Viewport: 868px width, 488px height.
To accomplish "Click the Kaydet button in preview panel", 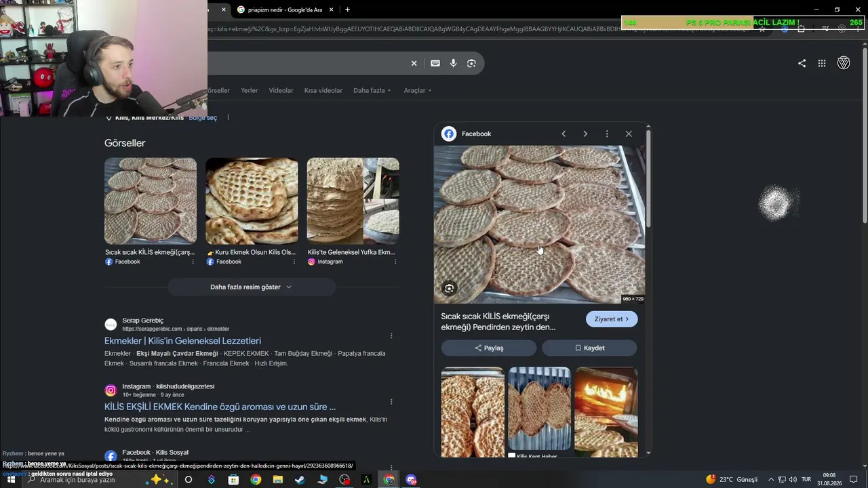I will point(589,348).
